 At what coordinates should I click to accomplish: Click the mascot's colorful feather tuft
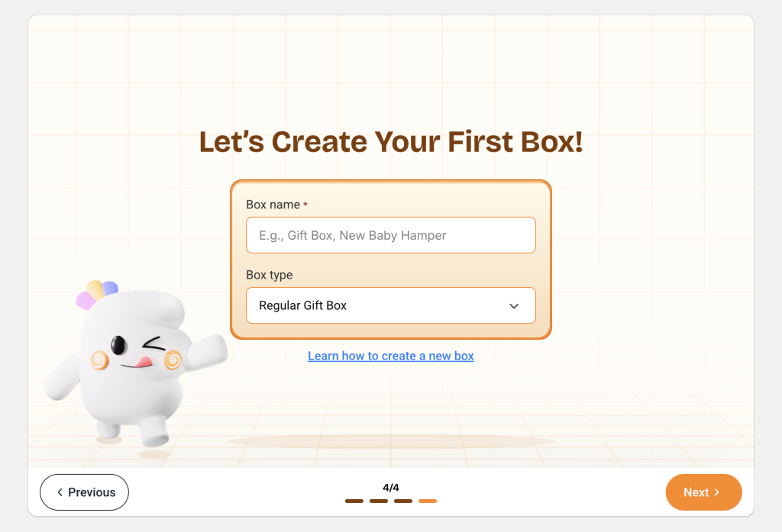[97, 294]
